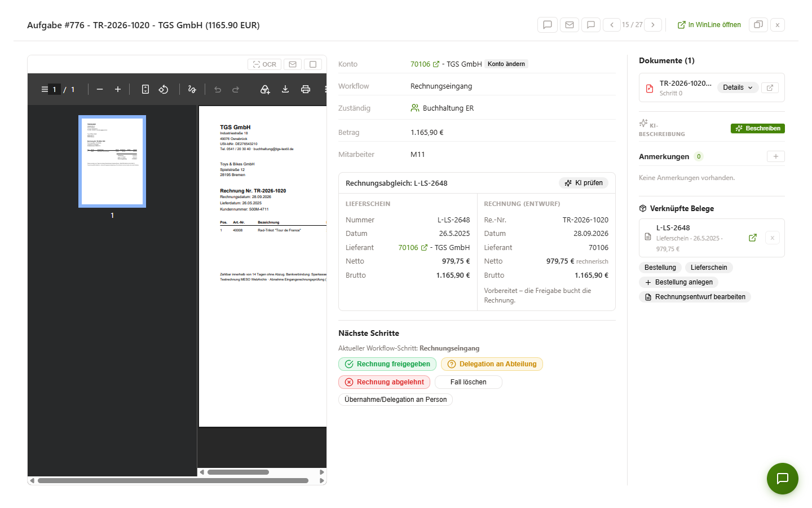
Task: Select Übernahme/Delegation an Person
Action: pos(395,400)
